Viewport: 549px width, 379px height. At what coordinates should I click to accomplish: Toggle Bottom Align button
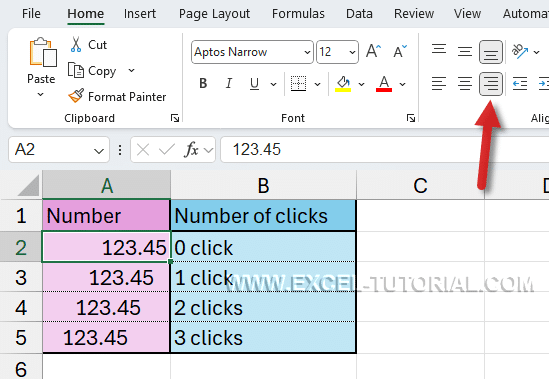click(491, 52)
